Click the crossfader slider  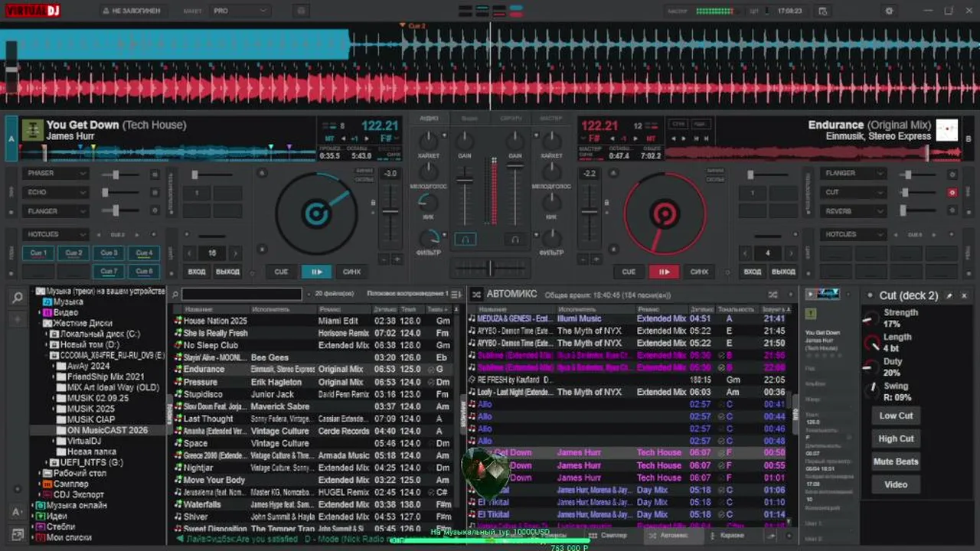490,268
